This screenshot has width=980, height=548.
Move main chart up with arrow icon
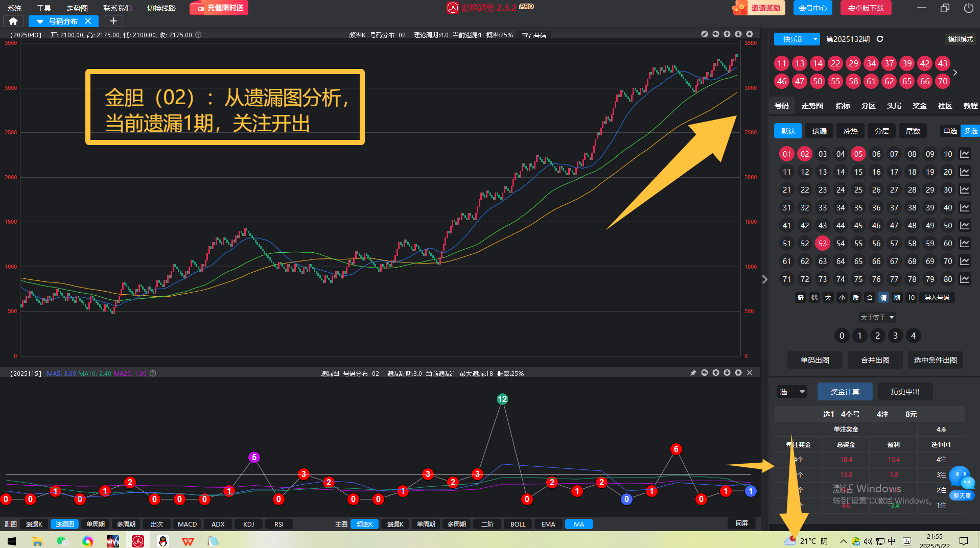point(727,34)
